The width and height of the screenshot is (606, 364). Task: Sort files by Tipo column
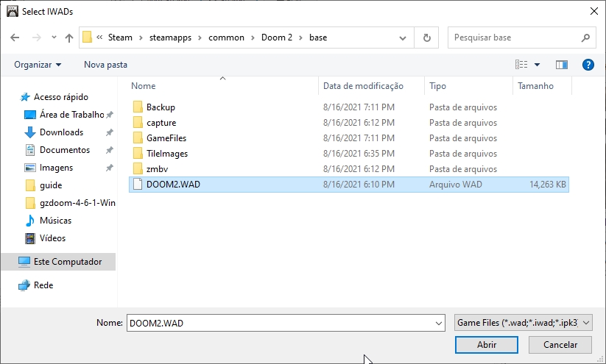[x=437, y=86]
